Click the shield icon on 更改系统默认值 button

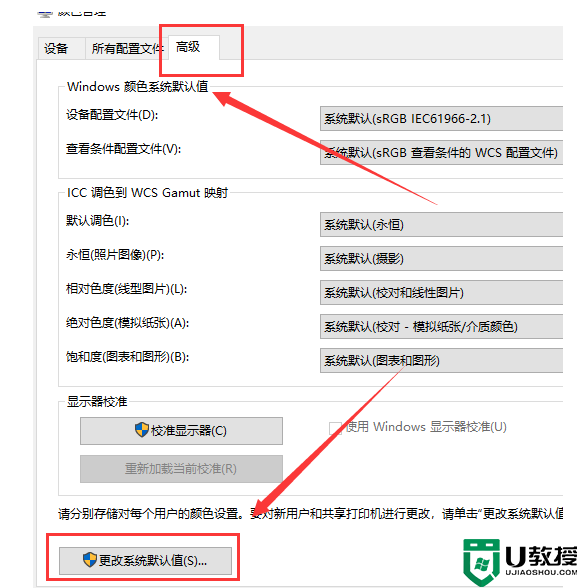point(90,560)
